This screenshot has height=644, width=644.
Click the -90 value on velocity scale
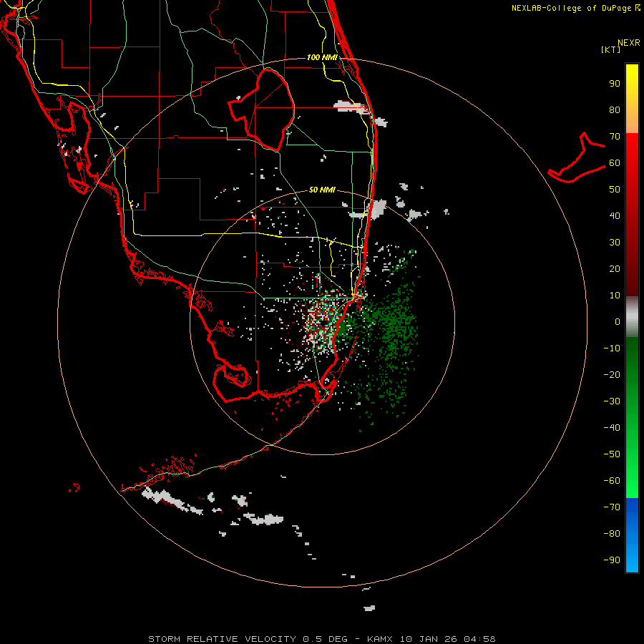tap(612, 560)
